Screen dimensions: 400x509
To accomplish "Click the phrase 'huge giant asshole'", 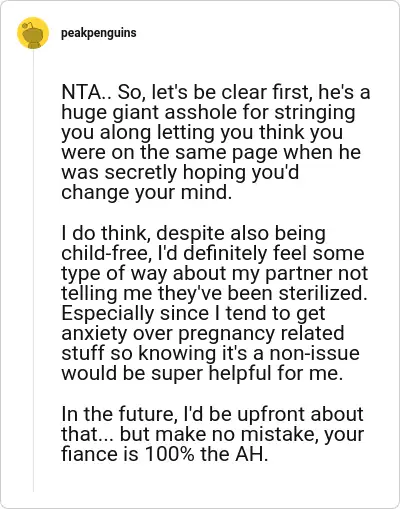I will click(149, 113).
